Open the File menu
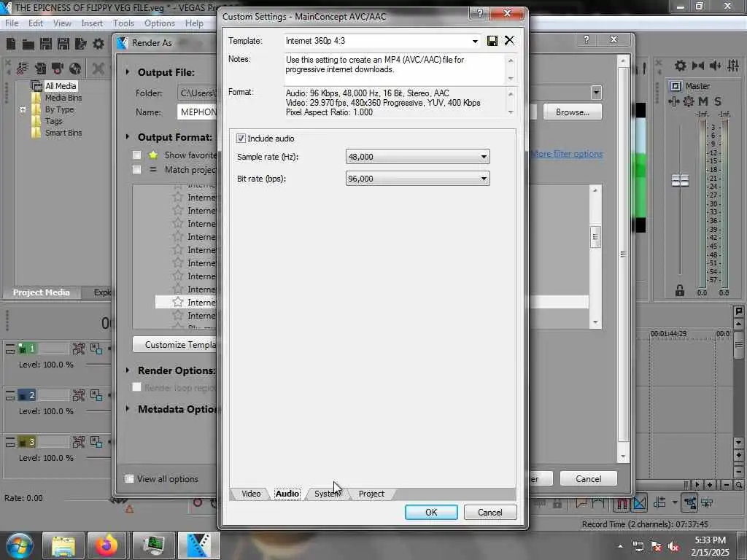 [12, 23]
